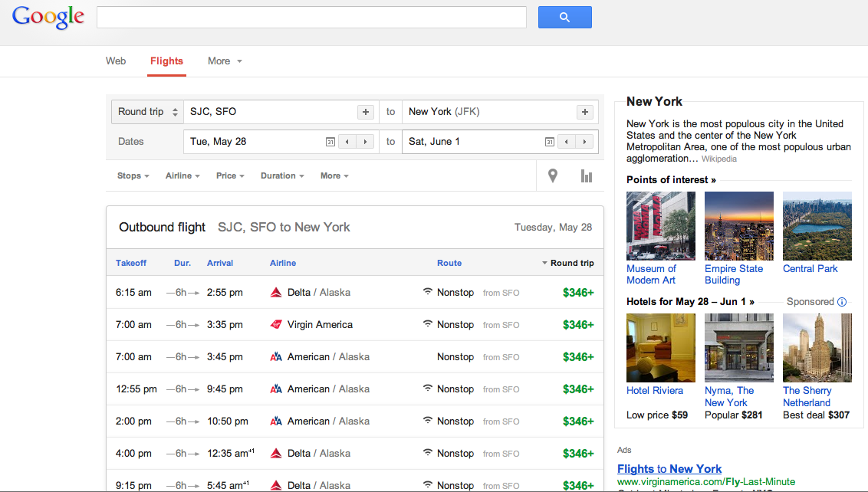Open the More menu in navigation
Image resolution: width=868 pixels, height=492 pixels.
tap(225, 61)
